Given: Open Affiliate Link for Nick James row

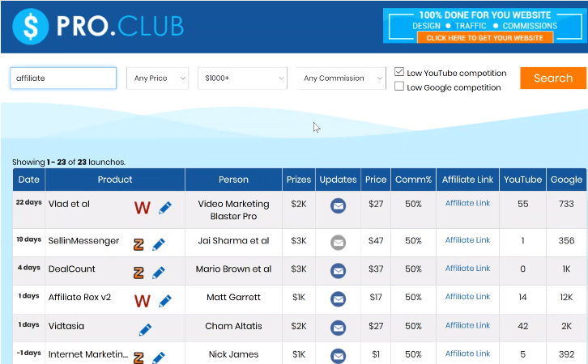Looking at the screenshot, I should coord(467,353).
